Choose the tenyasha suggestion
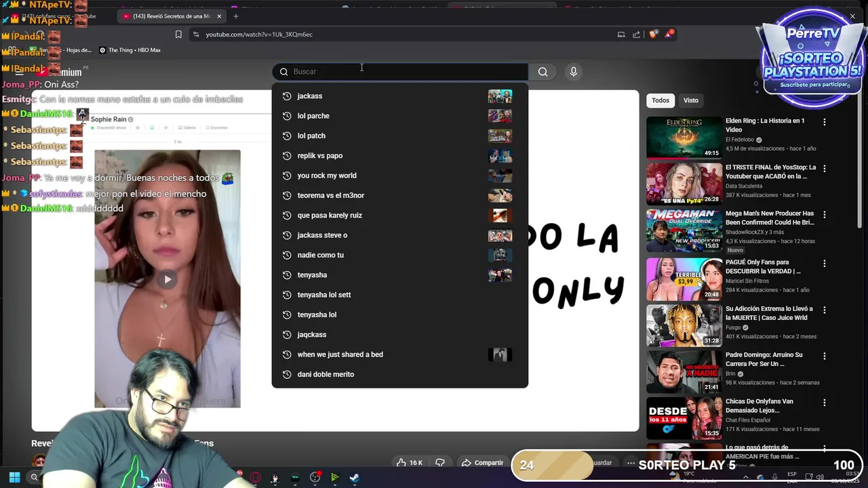The image size is (868, 488). (400, 275)
